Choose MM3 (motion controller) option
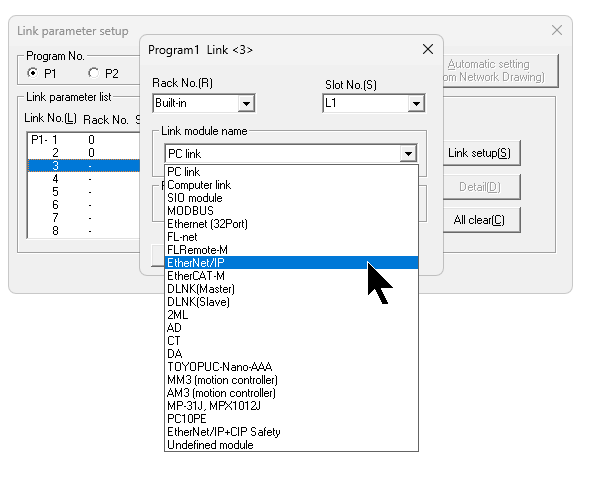 pyautogui.click(x=291, y=380)
